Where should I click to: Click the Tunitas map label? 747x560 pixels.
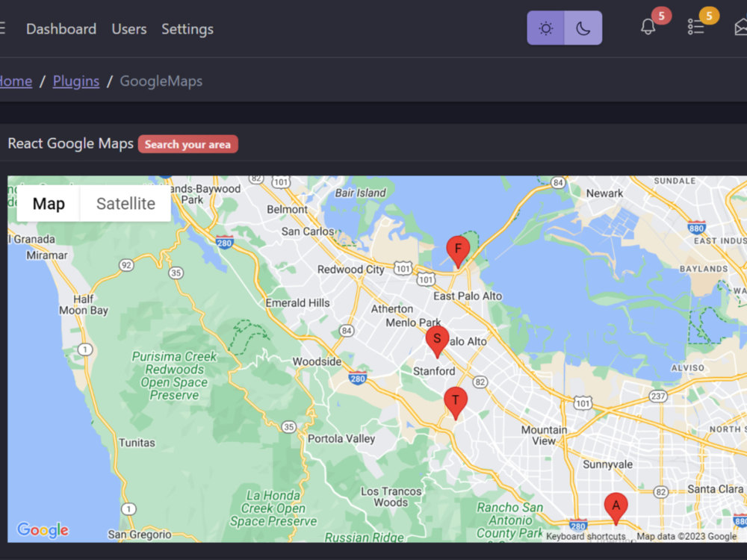137,443
